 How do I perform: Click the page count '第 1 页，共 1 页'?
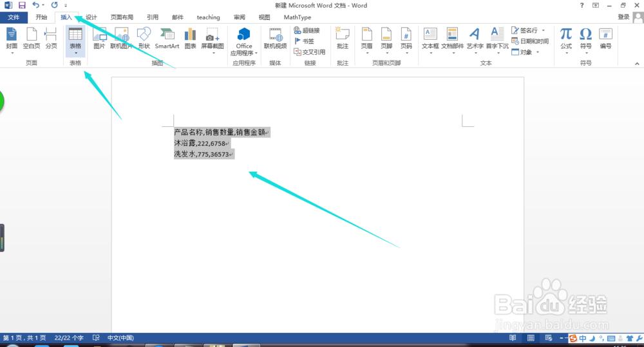click(24, 337)
